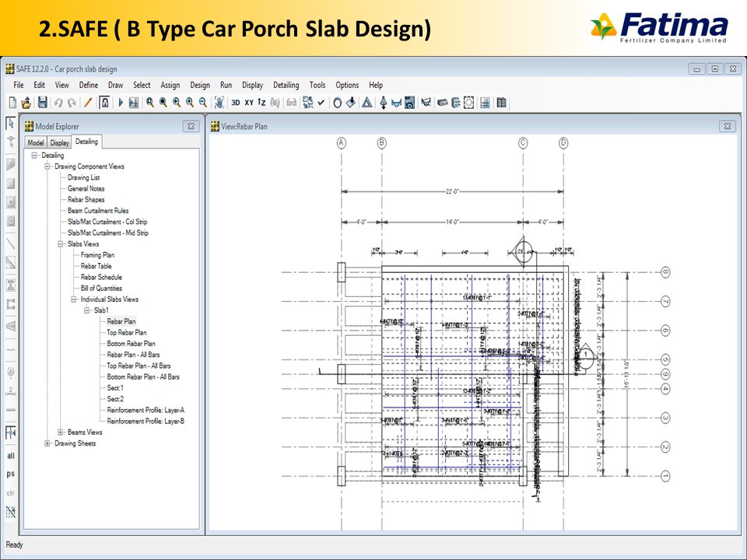
Task: Click the 'ps' previous selection button
Action: 10,474
